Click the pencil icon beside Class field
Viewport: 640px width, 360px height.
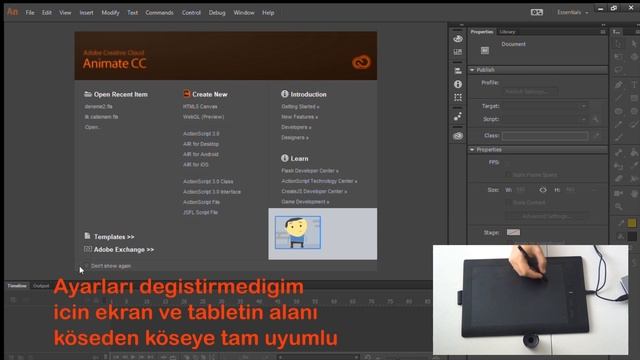[596, 136]
